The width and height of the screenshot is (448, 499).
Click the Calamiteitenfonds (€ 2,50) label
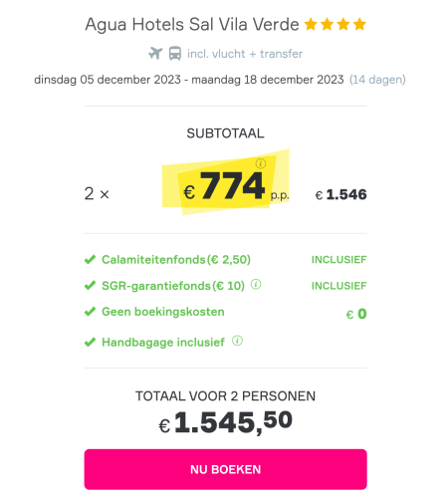[176, 260]
